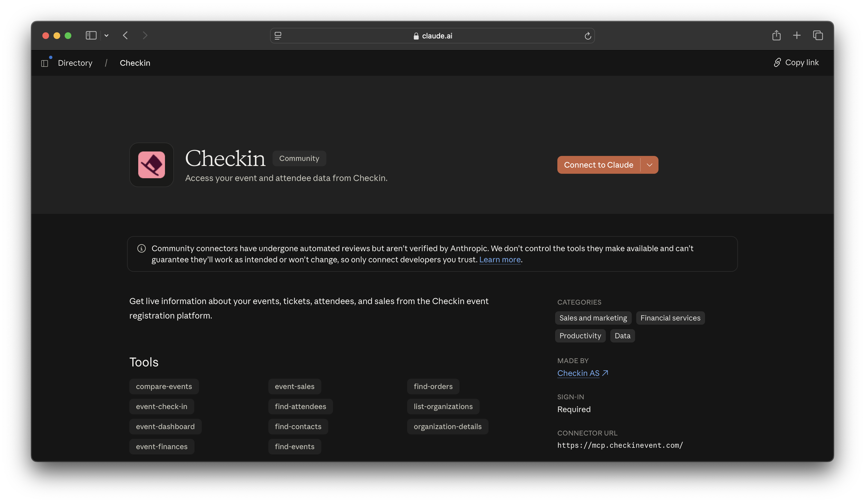Viewport: 865px width, 504px height.
Task: Click the list-organizations tool chip
Action: pos(443,407)
